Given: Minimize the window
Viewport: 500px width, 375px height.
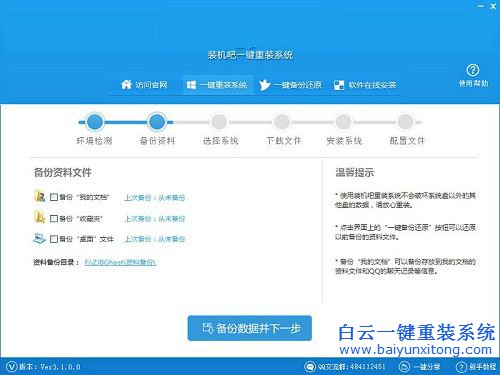Looking at the screenshot, I should point(481,6).
